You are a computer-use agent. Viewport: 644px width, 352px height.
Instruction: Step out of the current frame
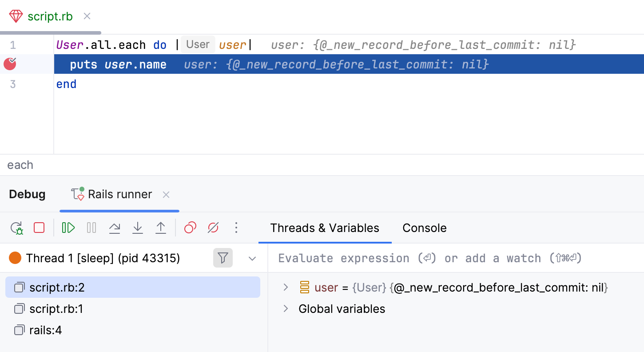pos(161,228)
